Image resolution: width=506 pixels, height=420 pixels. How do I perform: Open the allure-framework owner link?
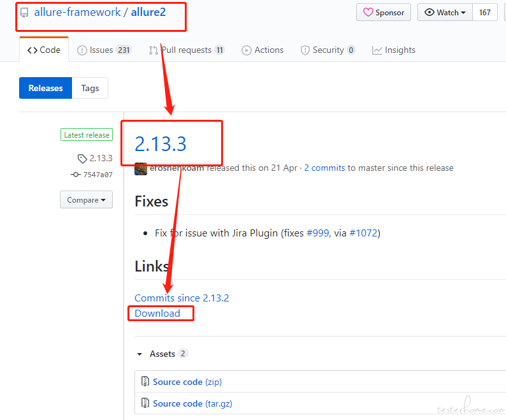point(78,12)
